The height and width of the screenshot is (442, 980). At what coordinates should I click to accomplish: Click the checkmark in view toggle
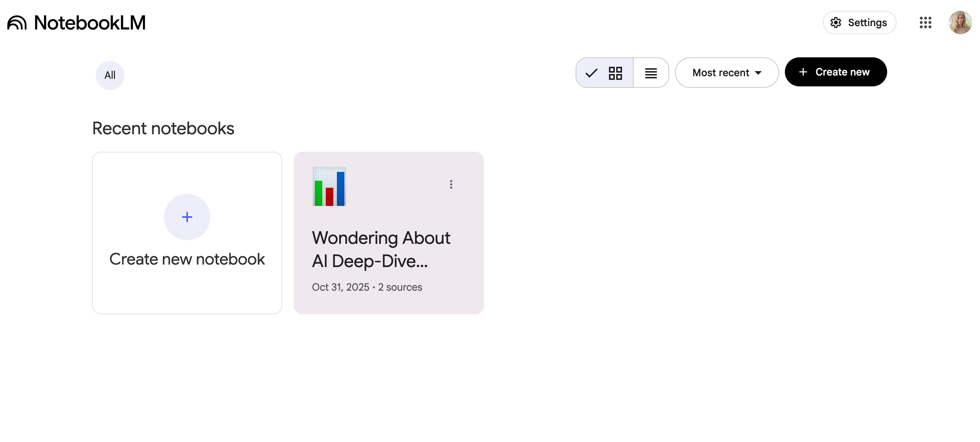coord(591,73)
